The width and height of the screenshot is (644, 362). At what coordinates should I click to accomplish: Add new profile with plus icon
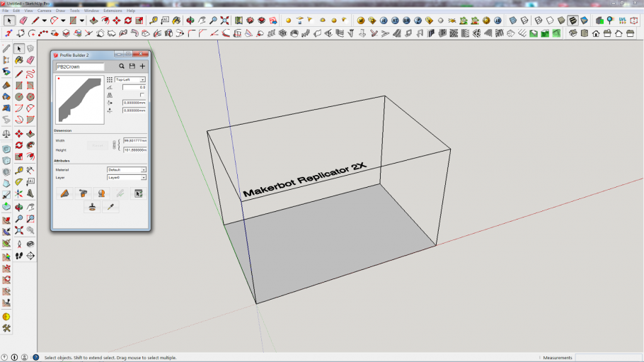click(x=142, y=66)
